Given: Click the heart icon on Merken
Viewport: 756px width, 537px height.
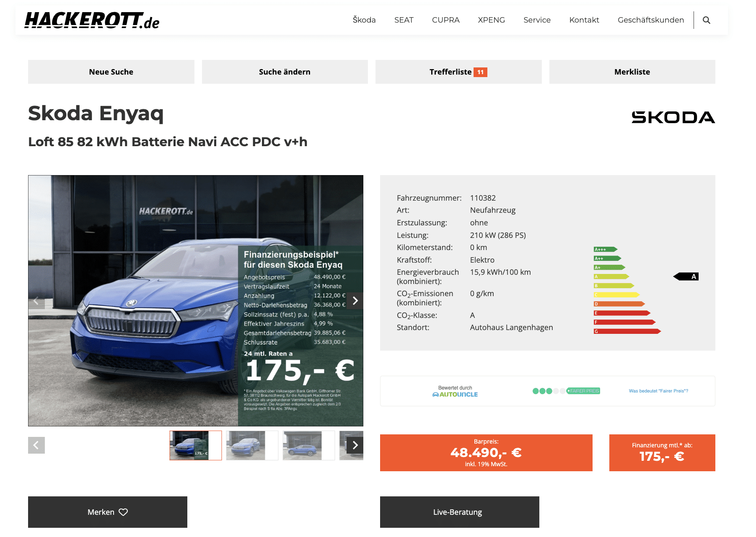Looking at the screenshot, I should pos(123,512).
